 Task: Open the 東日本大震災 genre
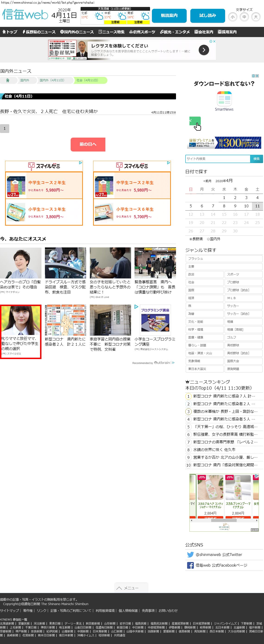coord(204,369)
